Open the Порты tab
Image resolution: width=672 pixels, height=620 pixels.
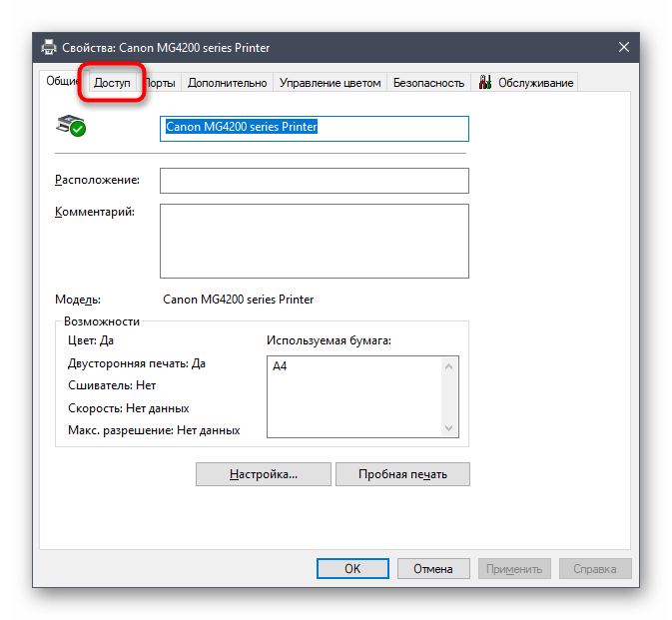[x=161, y=83]
